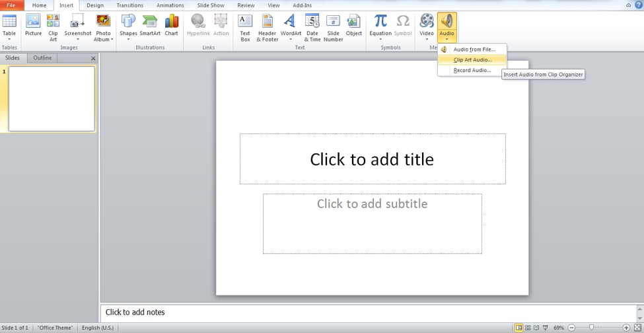This screenshot has height=333, width=644.
Task: Select Clip Art Audio menu item
Action: point(472,60)
